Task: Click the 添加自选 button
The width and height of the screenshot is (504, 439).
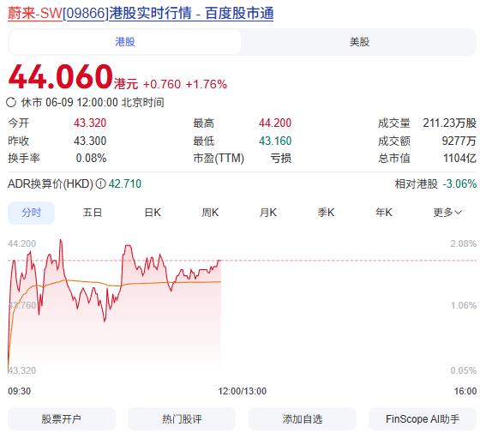Action: [303, 419]
